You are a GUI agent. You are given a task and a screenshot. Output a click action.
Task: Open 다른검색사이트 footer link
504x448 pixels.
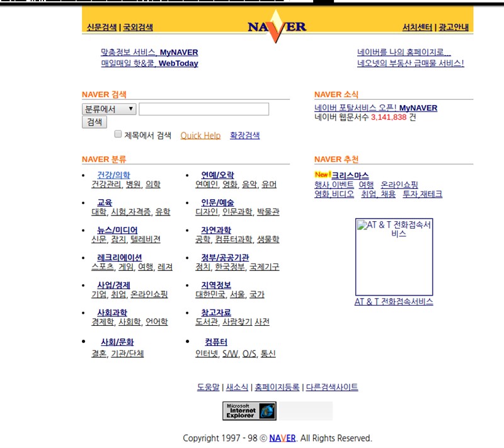click(x=332, y=388)
